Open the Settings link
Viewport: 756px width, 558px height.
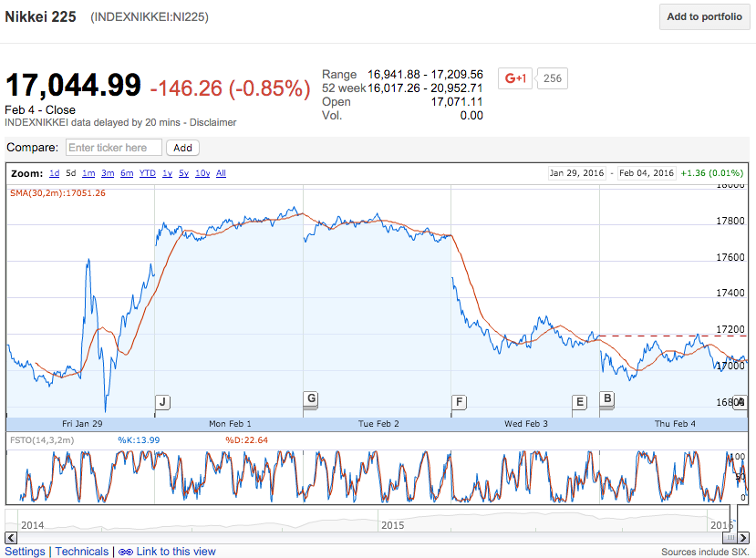[x=25, y=552]
